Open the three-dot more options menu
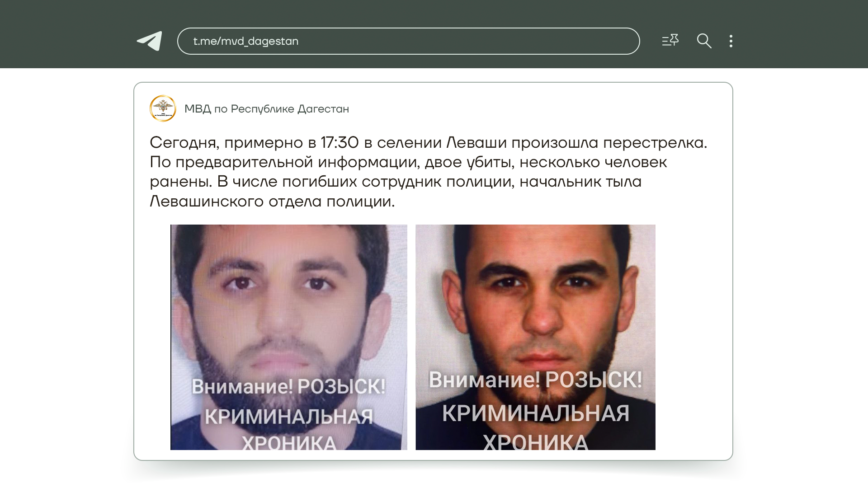 (731, 41)
